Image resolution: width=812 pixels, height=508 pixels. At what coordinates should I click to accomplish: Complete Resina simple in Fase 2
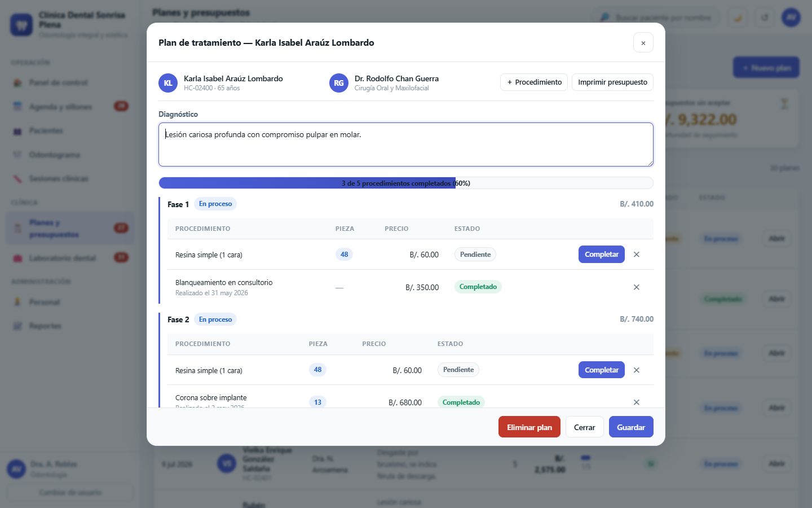[x=602, y=370]
